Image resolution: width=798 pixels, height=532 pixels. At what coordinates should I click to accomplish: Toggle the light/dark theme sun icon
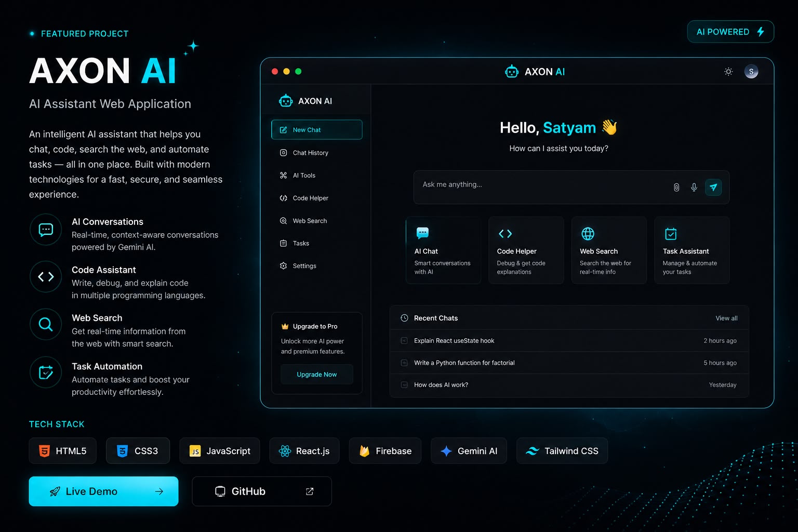coord(728,72)
